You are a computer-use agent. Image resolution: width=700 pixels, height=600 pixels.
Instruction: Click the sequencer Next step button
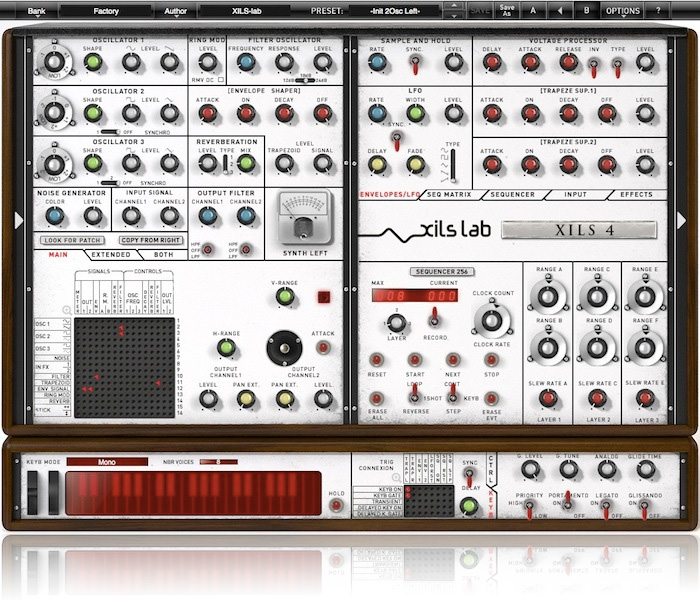(x=453, y=359)
